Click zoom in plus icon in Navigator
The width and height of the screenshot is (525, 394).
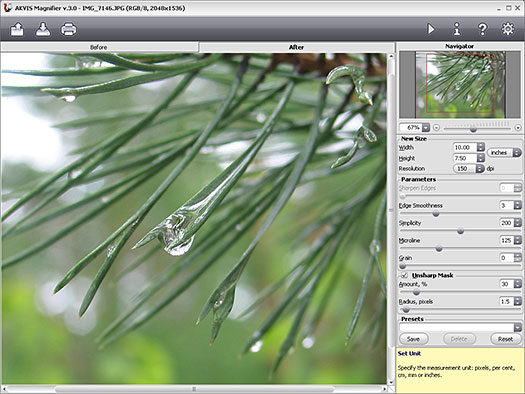point(518,128)
